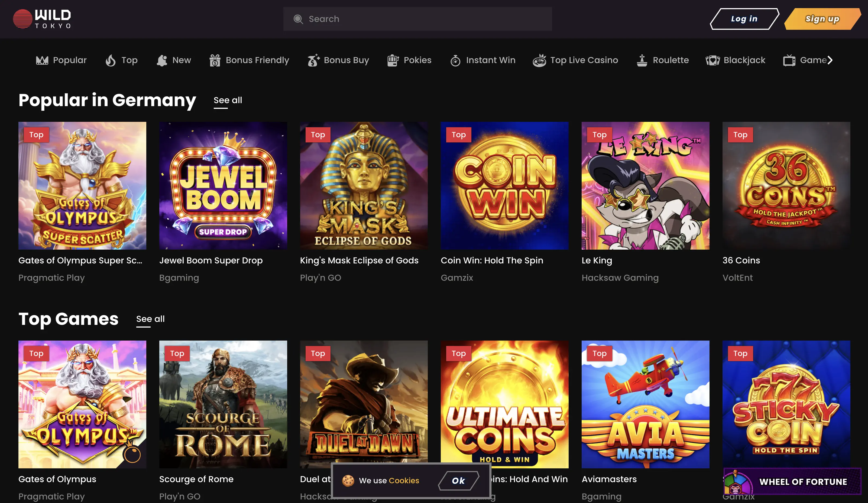Open the New games tab
868x503 pixels.
(174, 60)
